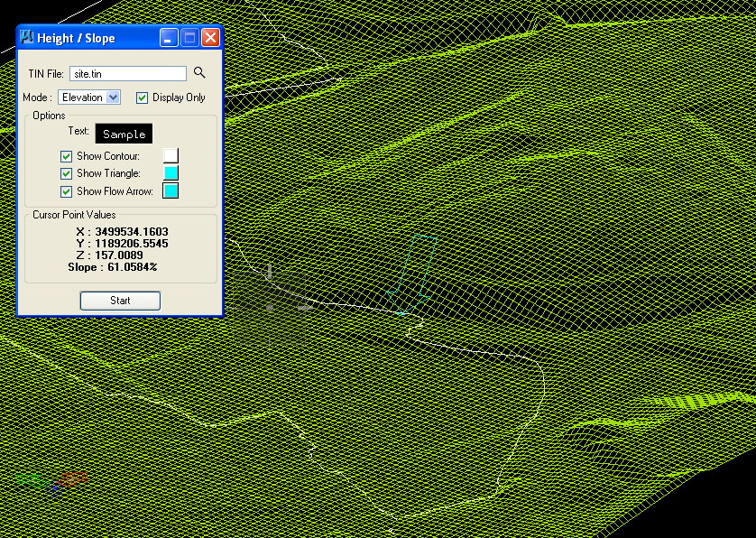Open the Mode dropdown set to Elevation
Viewport: 756px width, 538px height.
(89, 97)
